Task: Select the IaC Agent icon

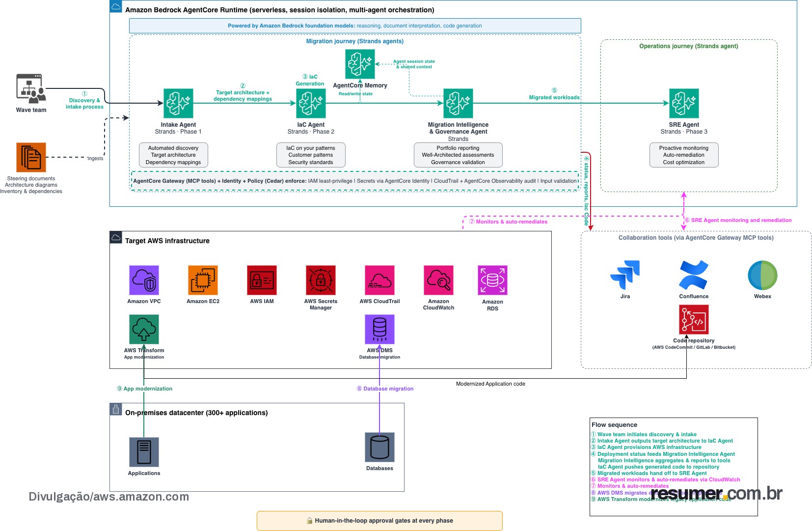Action: tap(311, 103)
